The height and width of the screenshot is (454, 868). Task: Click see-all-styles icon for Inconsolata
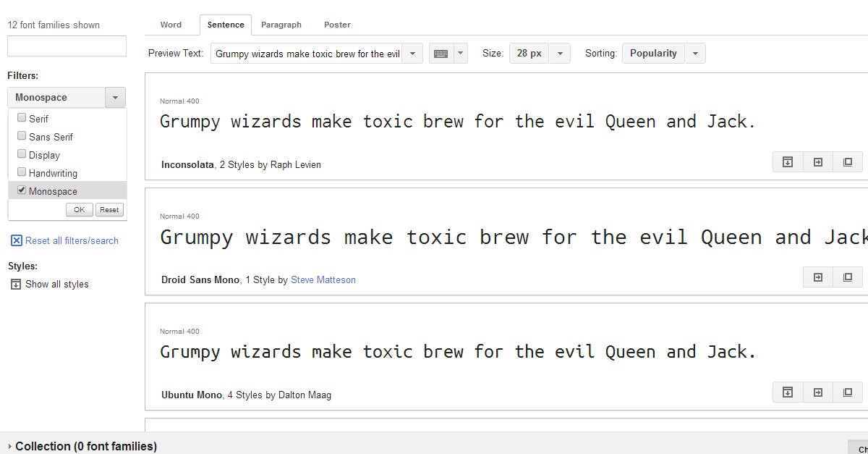tap(788, 162)
